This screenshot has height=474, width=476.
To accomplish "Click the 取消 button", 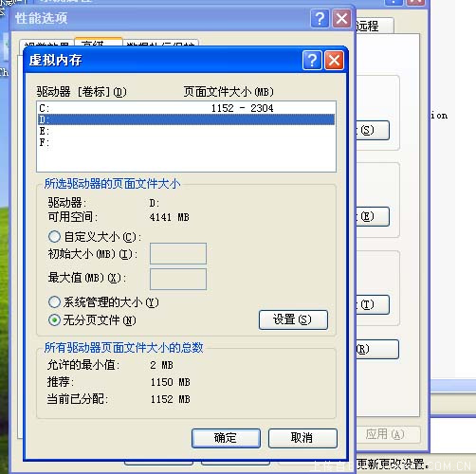I will click(302, 438).
